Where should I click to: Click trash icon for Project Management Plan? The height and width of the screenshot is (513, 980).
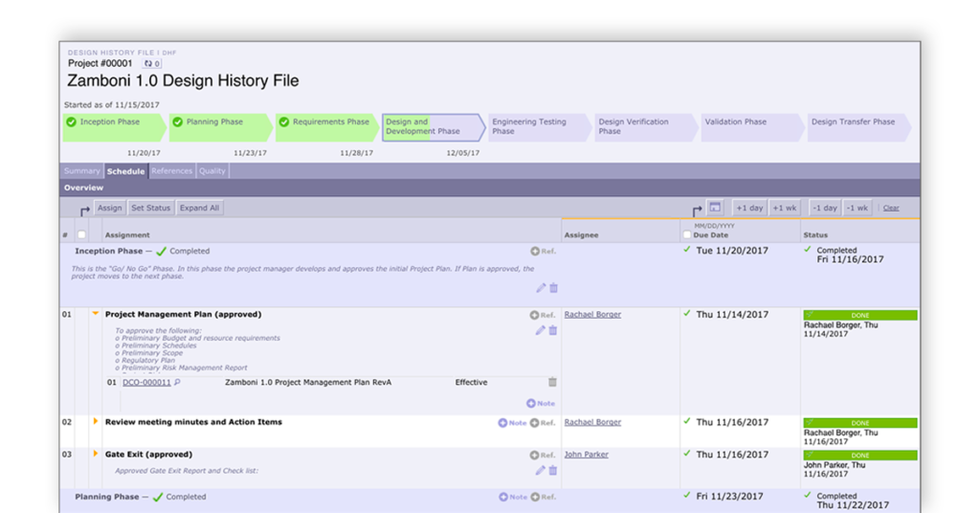[553, 330]
